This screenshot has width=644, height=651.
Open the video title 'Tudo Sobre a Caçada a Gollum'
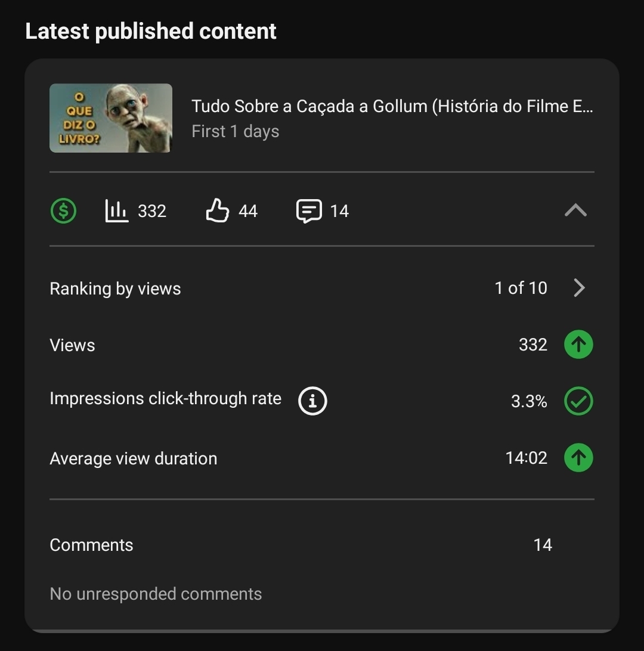point(392,106)
